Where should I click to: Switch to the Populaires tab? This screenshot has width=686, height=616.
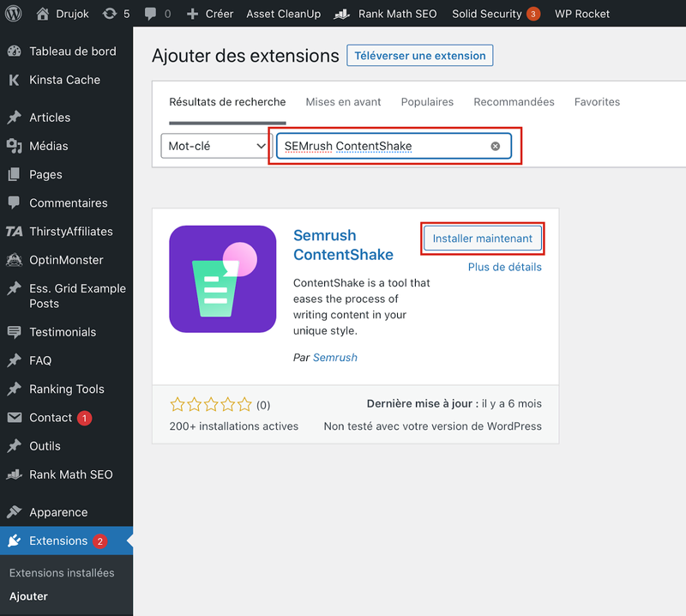[x=427, y=101]
